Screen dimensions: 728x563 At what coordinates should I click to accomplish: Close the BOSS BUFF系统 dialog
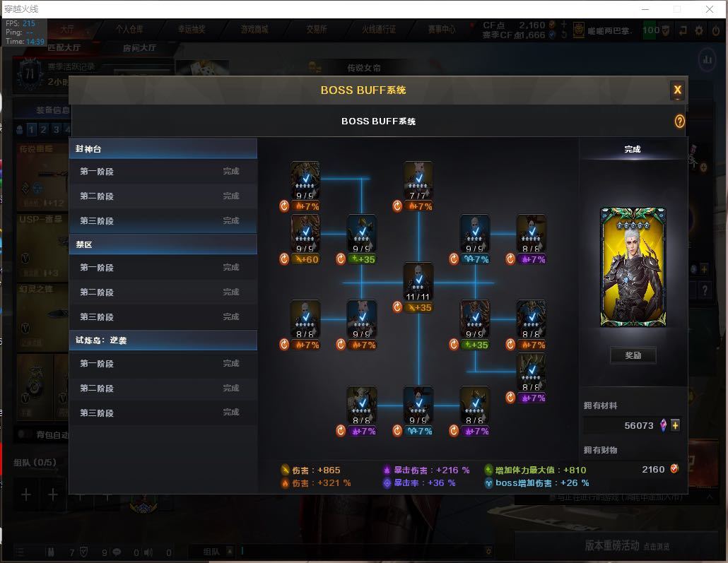pyautogui.click(x=677, y=90)
